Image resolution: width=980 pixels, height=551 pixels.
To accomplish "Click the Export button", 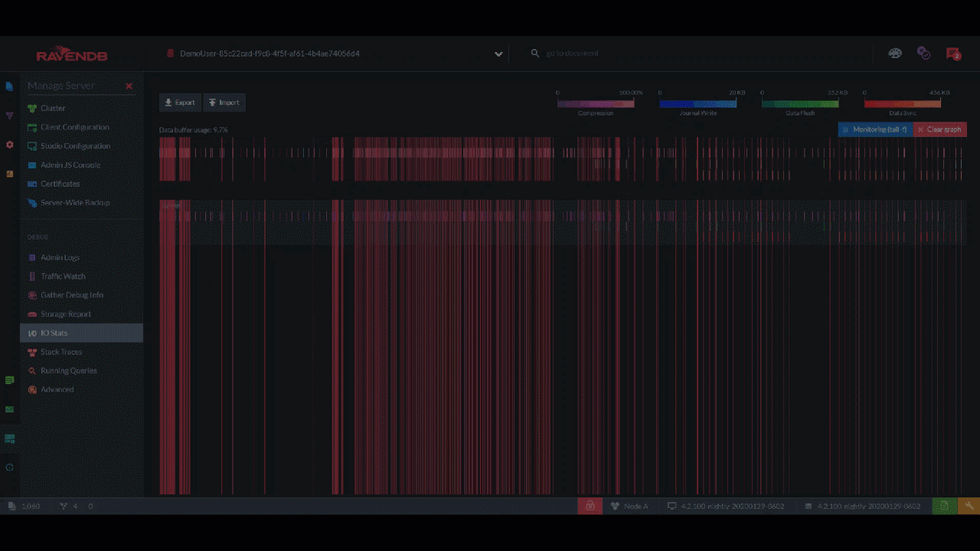I will [180, 103].
